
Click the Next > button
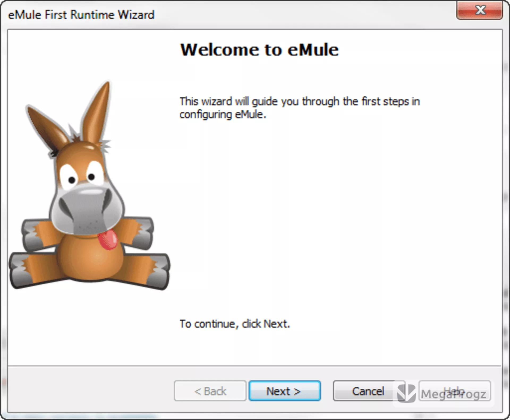coord(284,391)
